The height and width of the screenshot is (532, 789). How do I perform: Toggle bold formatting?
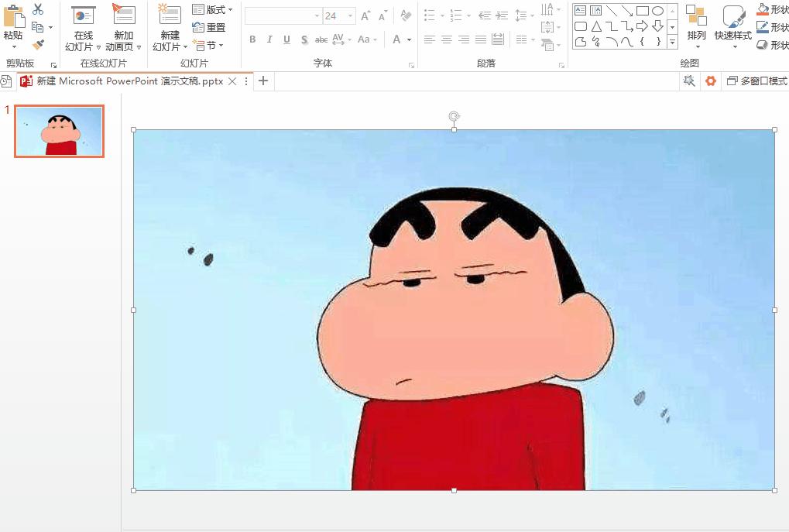[252, 39]
